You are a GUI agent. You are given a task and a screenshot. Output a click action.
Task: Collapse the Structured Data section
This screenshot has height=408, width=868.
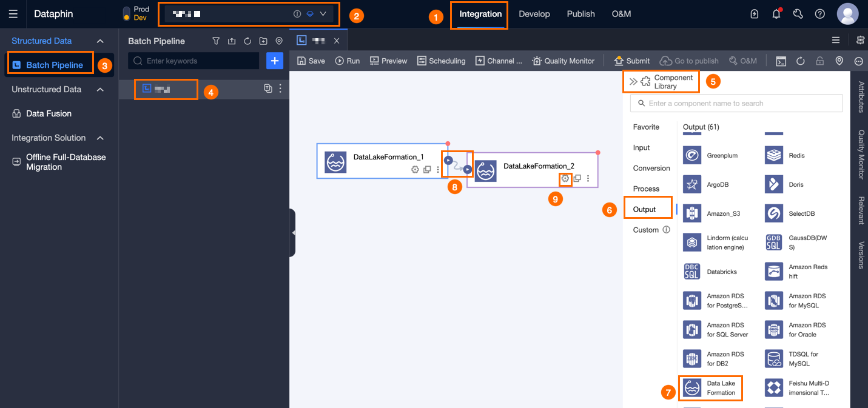[101, 41]
